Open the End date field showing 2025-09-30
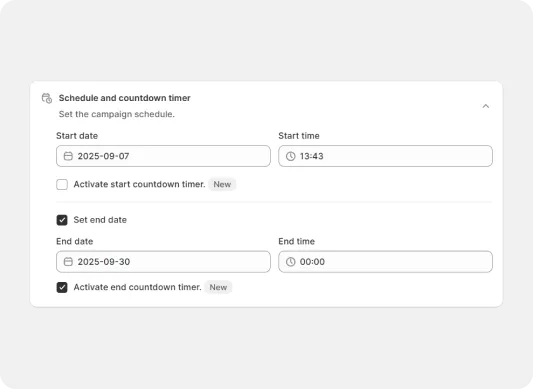Viewport: 533px width, 389px height. pyautogui.click(x=163, y=261)
